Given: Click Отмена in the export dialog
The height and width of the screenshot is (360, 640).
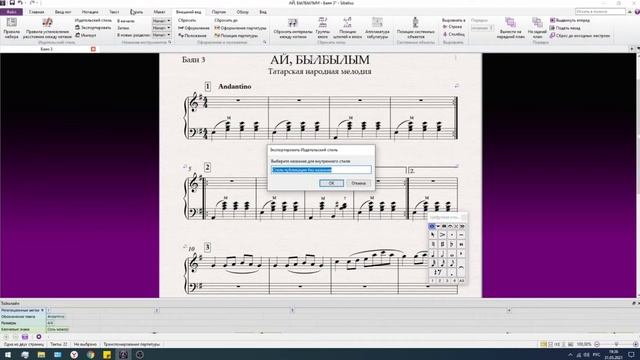Looking at the screenshot, I should coord(358,183).
